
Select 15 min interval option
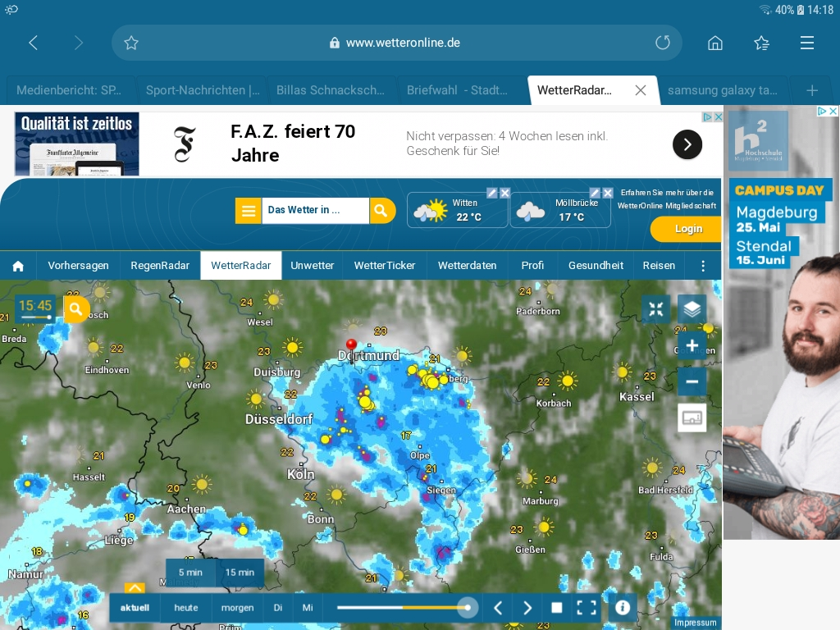[240, 573]
